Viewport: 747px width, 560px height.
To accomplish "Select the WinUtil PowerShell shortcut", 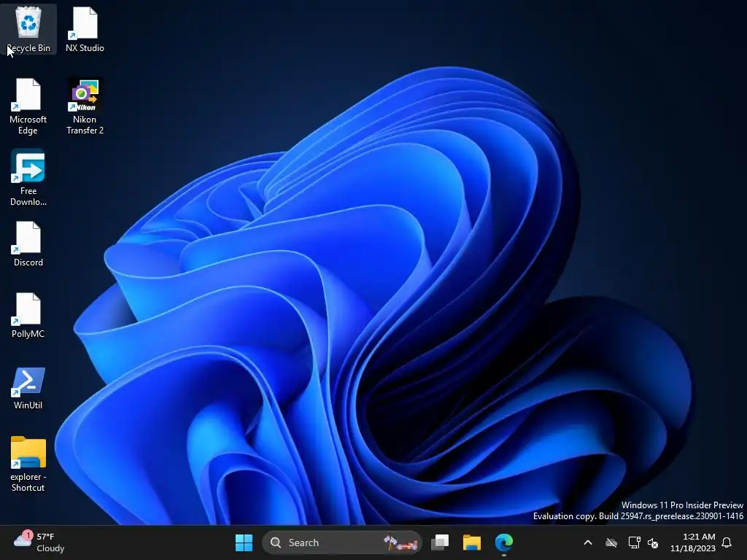I will pos(28,386).
